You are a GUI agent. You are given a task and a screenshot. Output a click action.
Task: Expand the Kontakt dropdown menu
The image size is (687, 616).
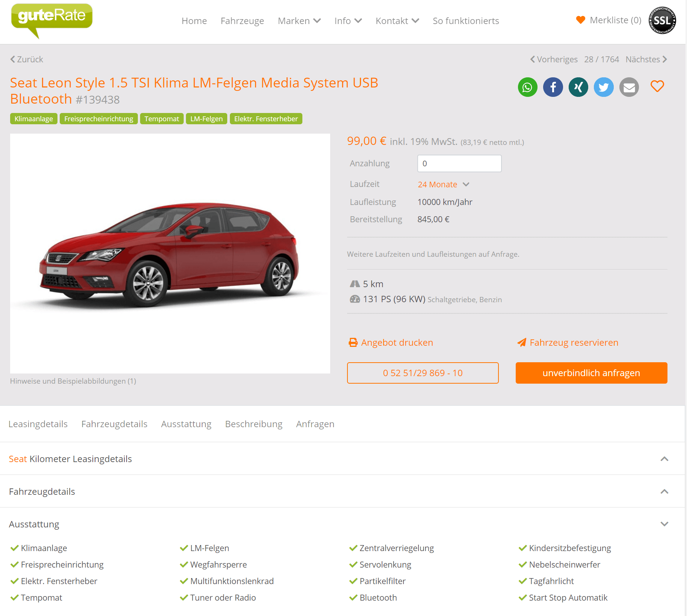point(397,21)
